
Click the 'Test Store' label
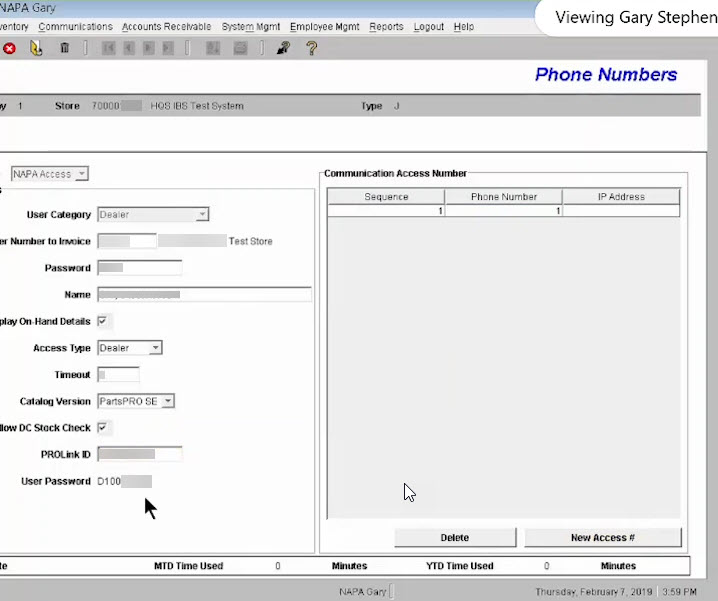click(250, 241)
